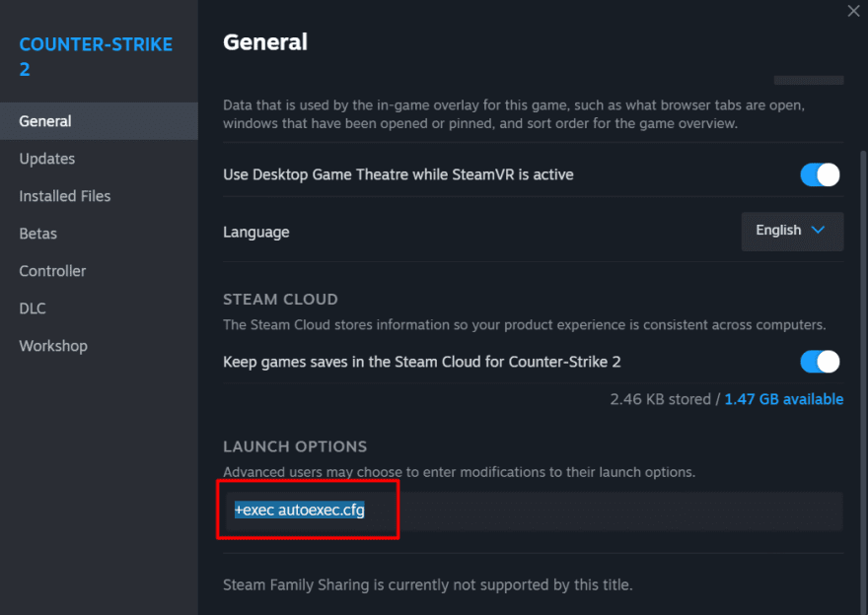This screenshot has width=868, height=615.
Task: Click the 1.47 GB available storage link
Action: coord(783,399)
